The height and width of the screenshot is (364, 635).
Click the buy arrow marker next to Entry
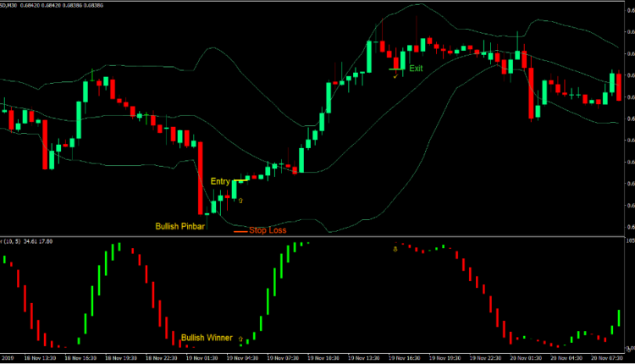click(x=240, y=201)
